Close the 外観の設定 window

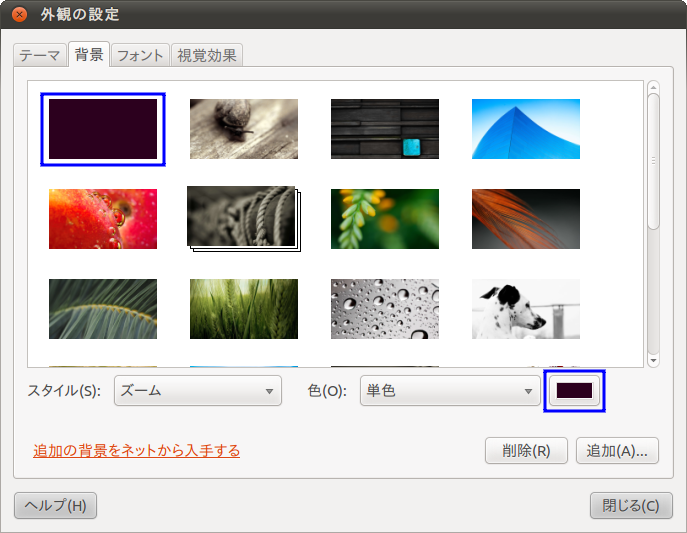tap(19, 14)
